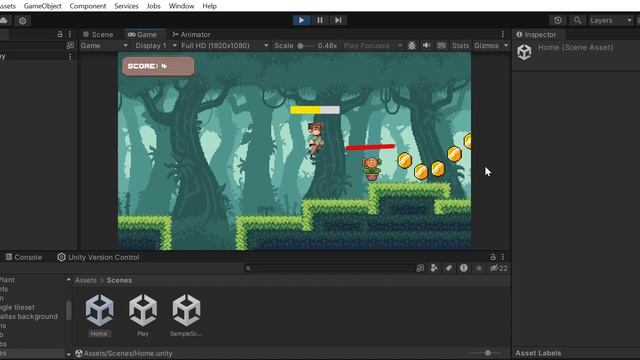Open the Play Focused dropdown
Screen dimensions: 640x360
click(373, 46)
